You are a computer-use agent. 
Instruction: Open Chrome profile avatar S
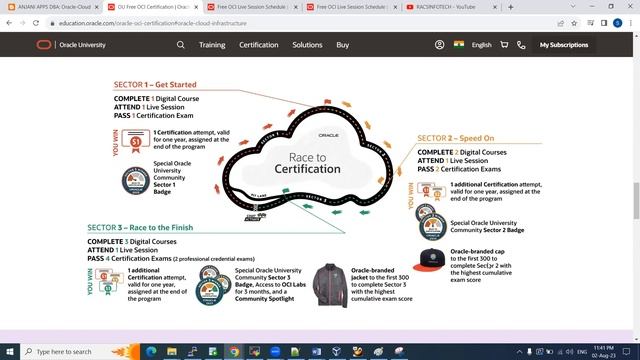618,23
